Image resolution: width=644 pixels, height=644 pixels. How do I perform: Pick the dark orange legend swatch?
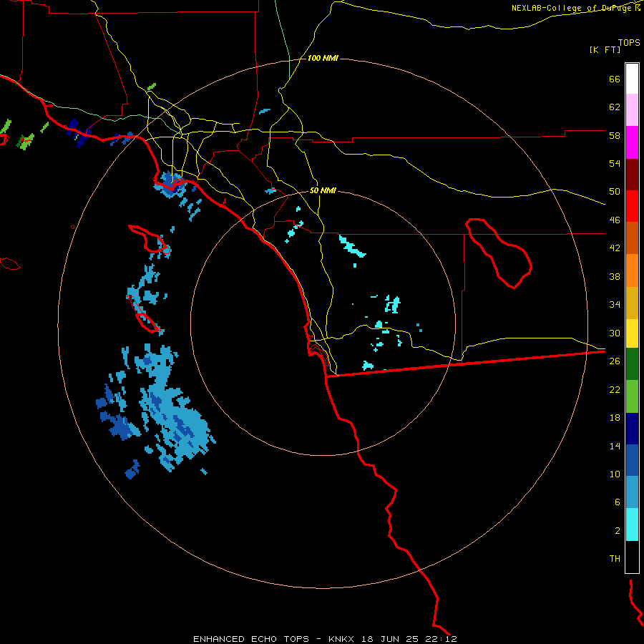click(632, 238)
